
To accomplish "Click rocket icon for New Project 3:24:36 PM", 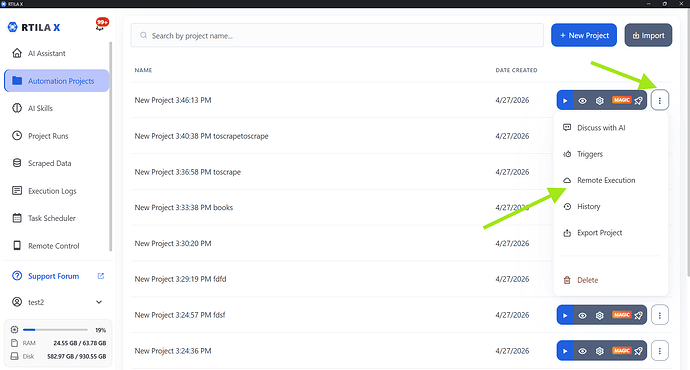I will click(639, 351).
